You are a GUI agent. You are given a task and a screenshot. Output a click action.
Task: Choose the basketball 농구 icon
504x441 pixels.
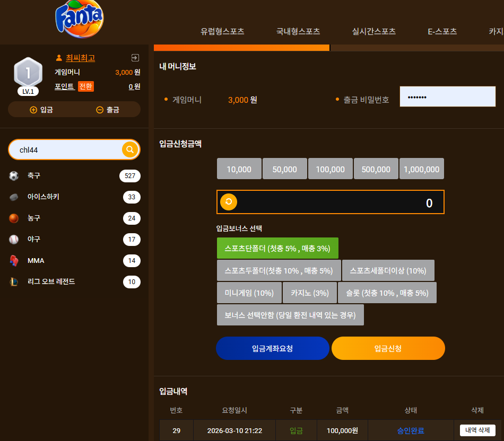coord(14,218)
